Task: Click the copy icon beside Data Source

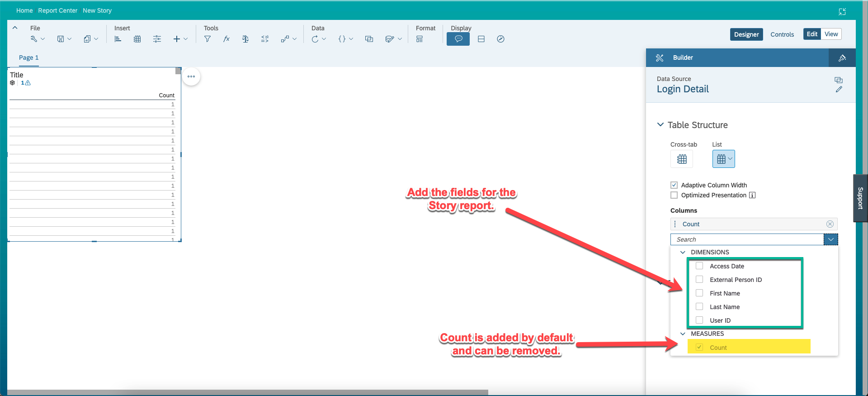Action: pyautogui.click(x=839, y=80)
